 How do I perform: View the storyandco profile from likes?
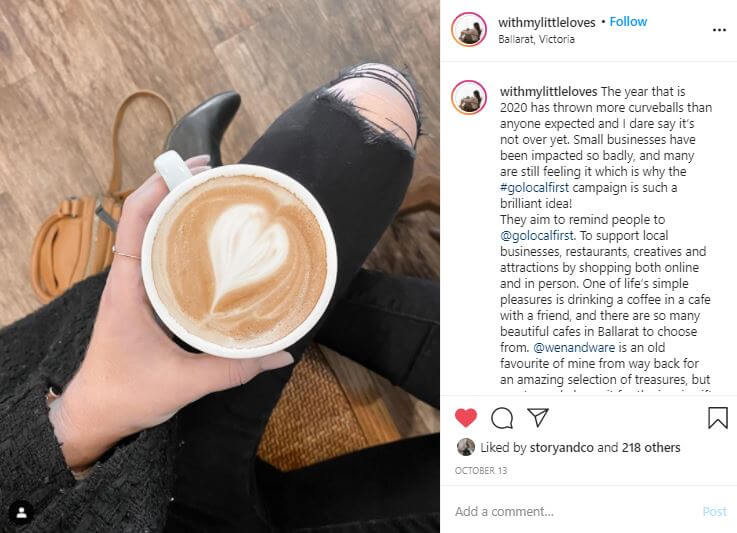pos(561,447)
